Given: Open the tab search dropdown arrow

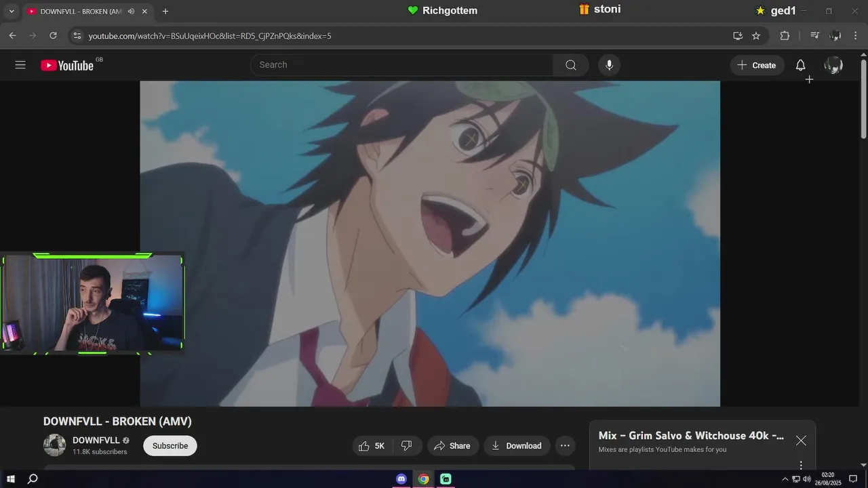Looking at the screenshot, I should 11,12.
